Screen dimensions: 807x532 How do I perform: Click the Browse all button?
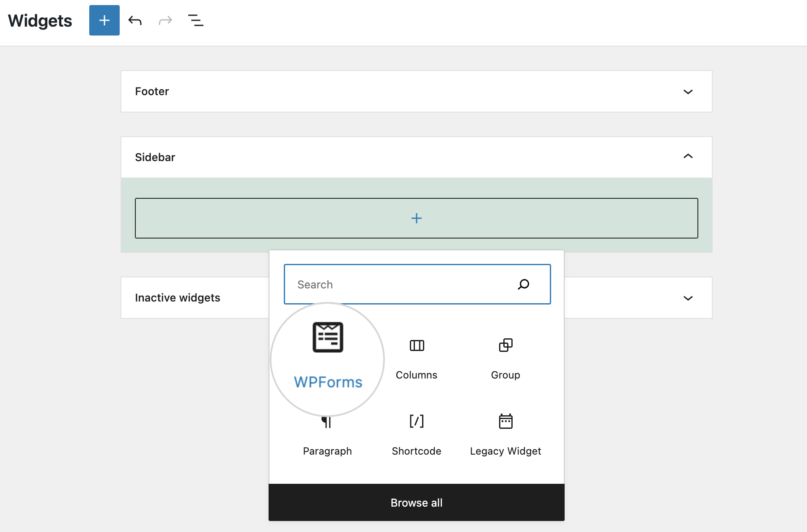pos(417,502)
